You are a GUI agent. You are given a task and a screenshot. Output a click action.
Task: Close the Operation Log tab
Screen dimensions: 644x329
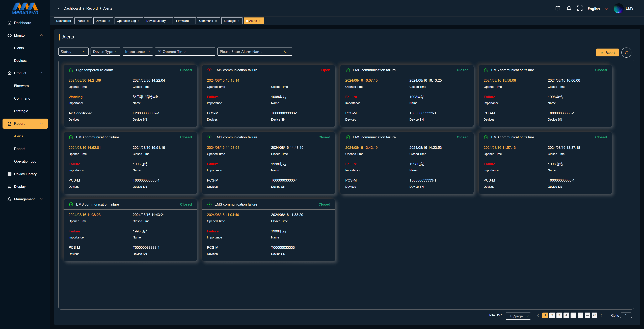pyautogui.click(x=139, y=21)
